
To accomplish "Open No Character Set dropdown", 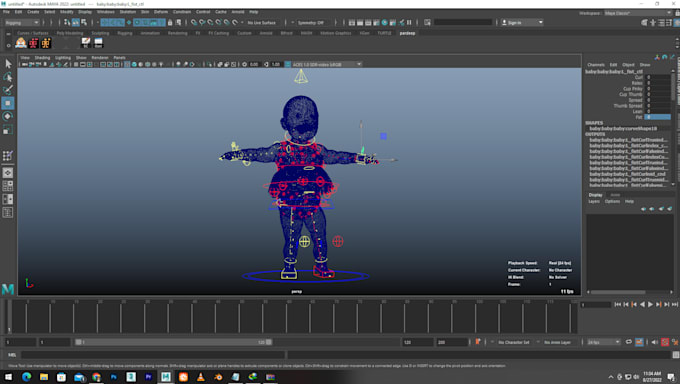I will point(515,342).
